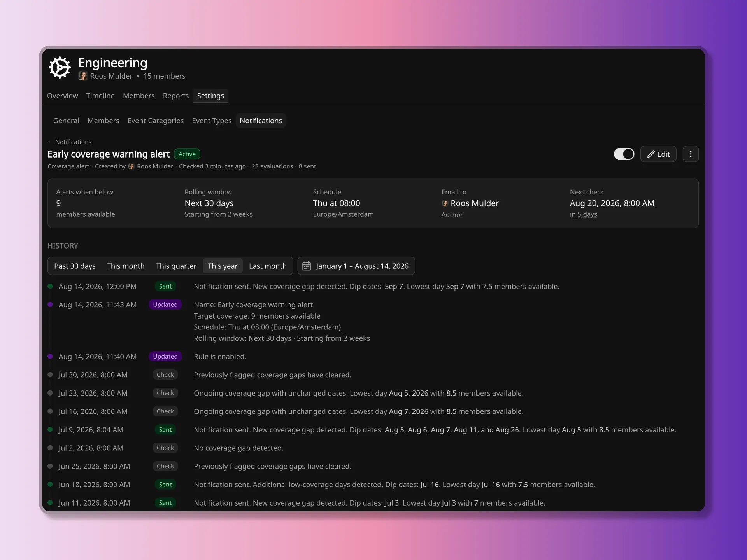Click the avatar next to Created by

pos(132,166)
